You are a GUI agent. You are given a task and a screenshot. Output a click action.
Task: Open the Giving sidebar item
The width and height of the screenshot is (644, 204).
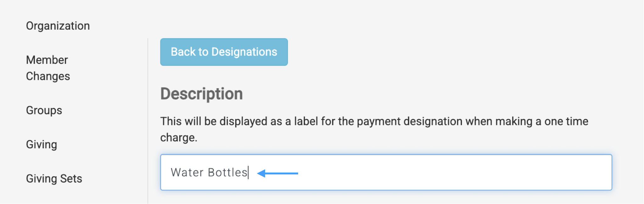[42, 144]
